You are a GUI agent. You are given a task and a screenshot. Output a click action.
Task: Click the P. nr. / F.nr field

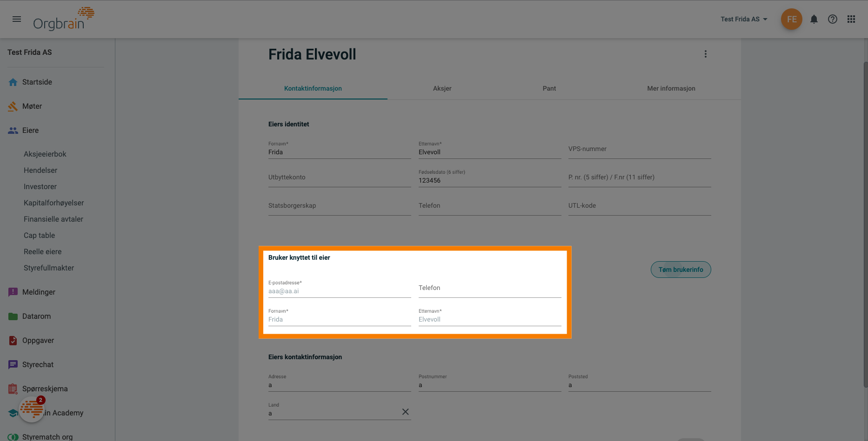pos(640,178)
